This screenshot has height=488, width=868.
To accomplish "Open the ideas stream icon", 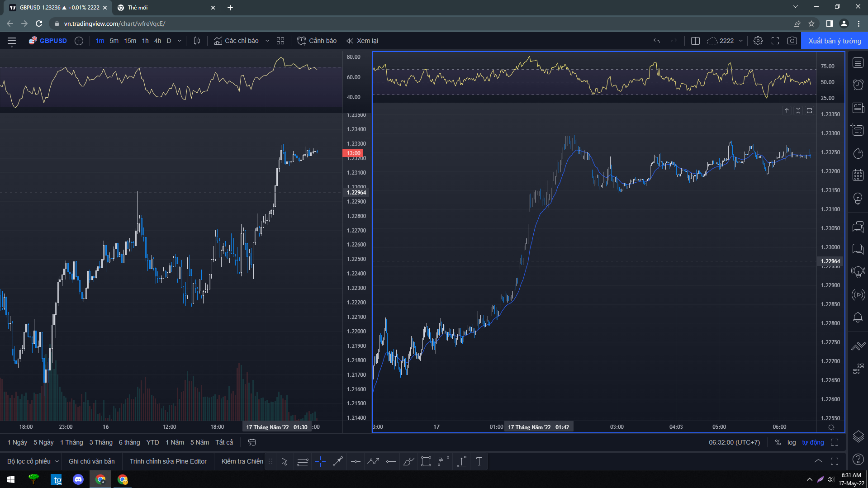I will click(858, 272).
